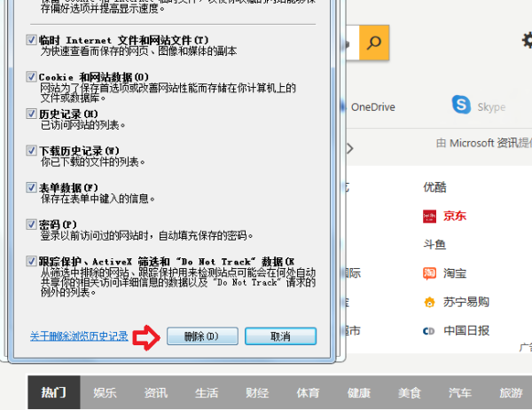This screenshot has height=410, width=532.
Task: Open the 中国日报 link
Action: [466, 330]
